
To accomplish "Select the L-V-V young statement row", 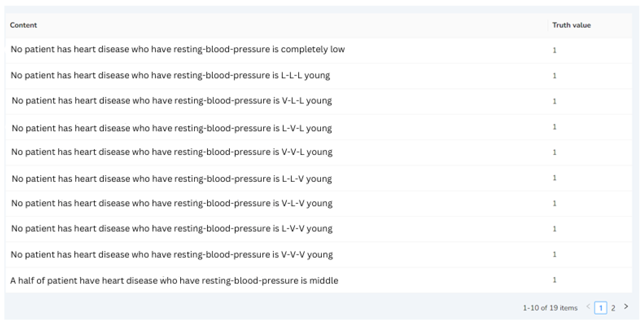I will tap(171, 228).
